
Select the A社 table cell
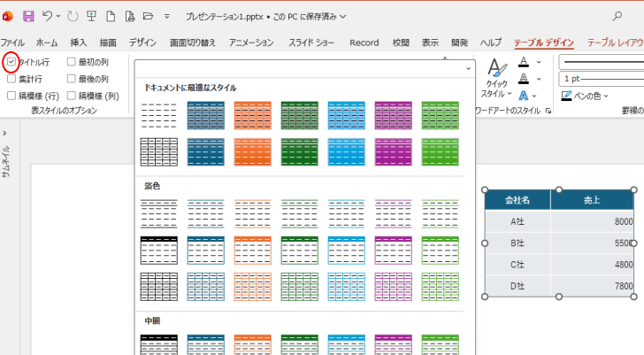click(x=517, y=221)
